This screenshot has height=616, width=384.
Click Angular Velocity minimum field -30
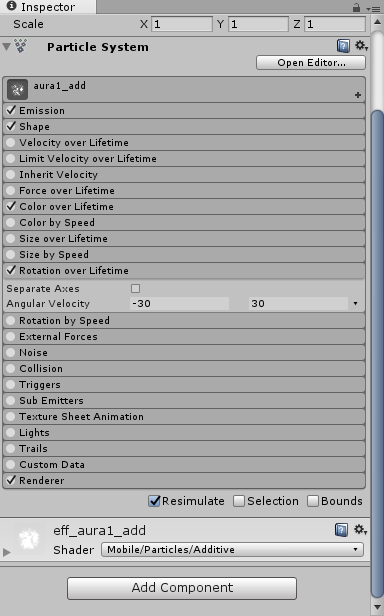click(179, 304)
